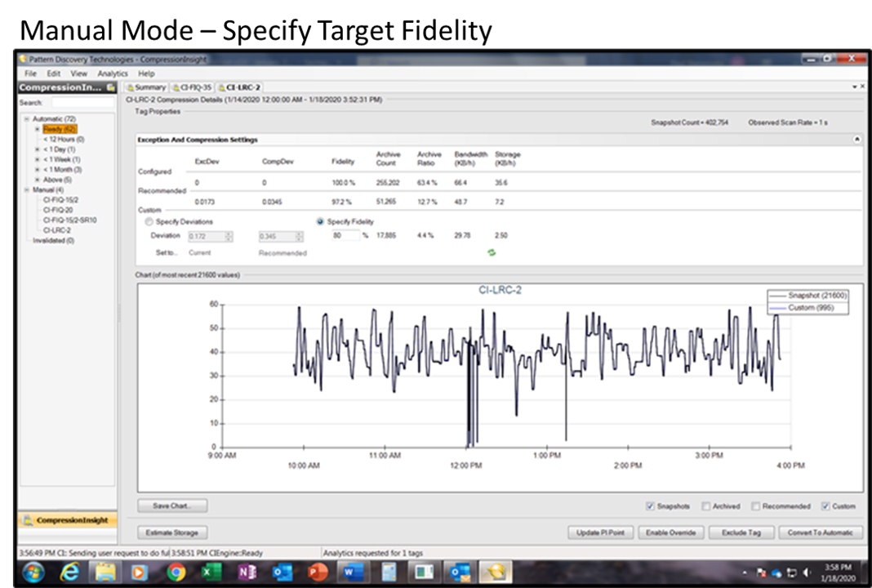
Task: Click the volume speaker tray icon
Action: pos(807,572)
